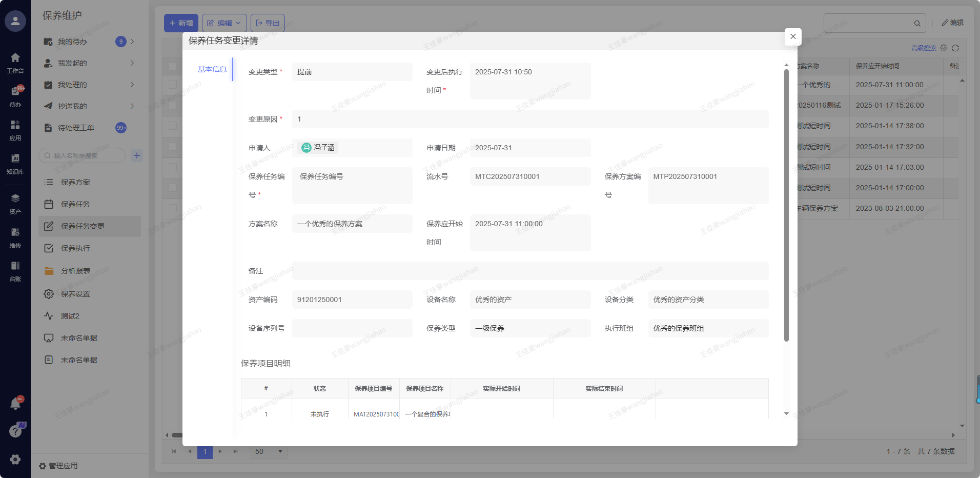Image resolution: width=980 pixels, height=478 pixels.
Task: Click the notification bell icon
Action: pyautogui.click(x=15, y=404)
